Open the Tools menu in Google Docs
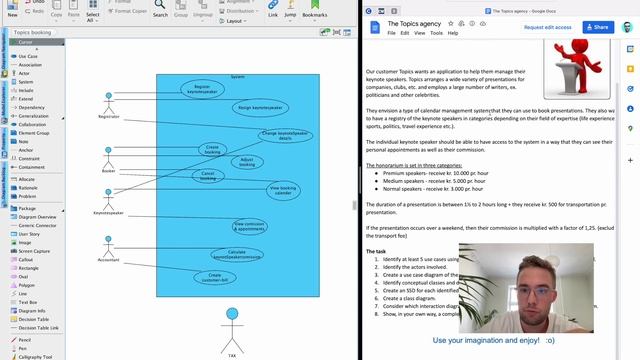Image resolution: width=640 pixels, height=360 pixels. coord(436,33)
